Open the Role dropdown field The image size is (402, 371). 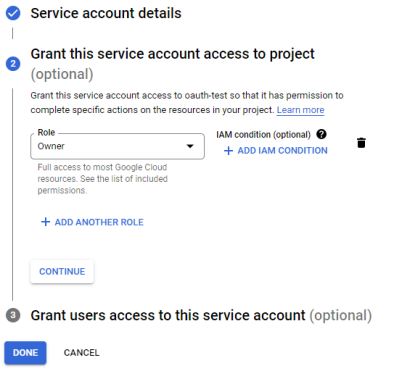point(117,146)
